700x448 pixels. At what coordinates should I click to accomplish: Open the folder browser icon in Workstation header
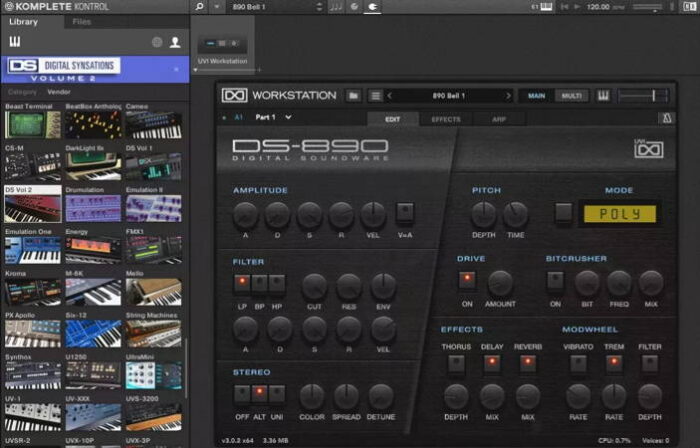click(x=354, y=96)
